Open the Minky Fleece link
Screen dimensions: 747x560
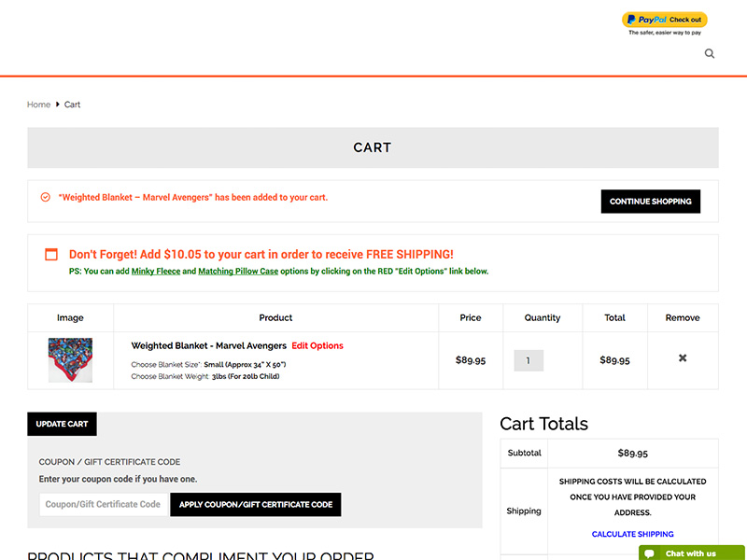[x=156, y=271]
